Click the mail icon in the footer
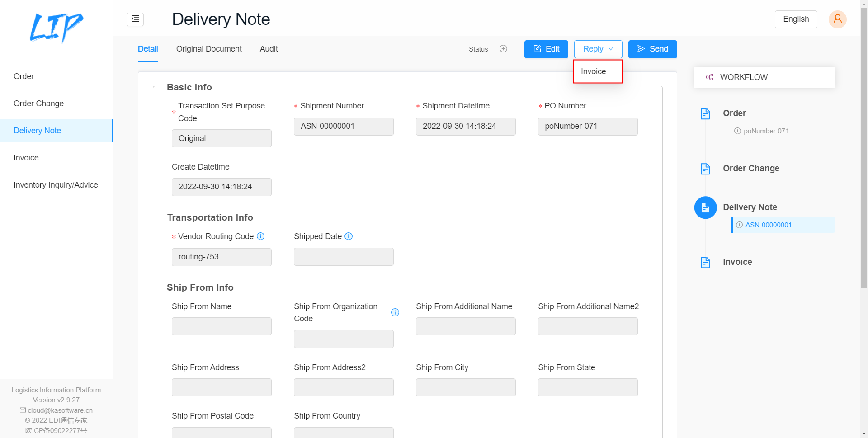868x438 pixels. click(x=23, y=410)
